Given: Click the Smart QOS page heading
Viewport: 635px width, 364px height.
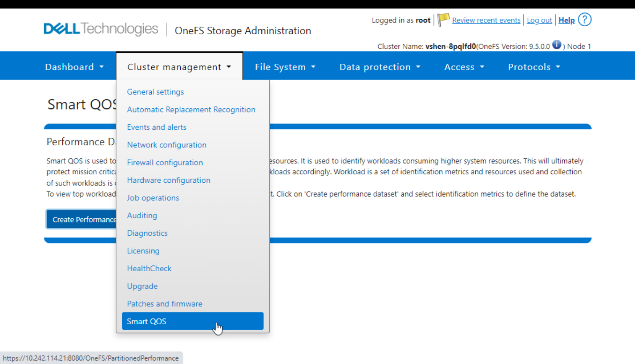Looking at the screenshot, I should pos(82,104).
